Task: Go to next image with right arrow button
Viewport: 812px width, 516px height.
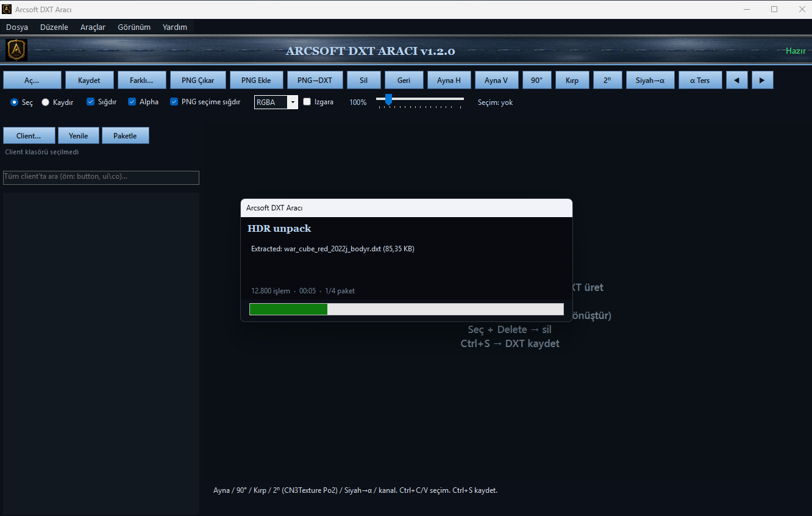Action: (x=763, y=80)
